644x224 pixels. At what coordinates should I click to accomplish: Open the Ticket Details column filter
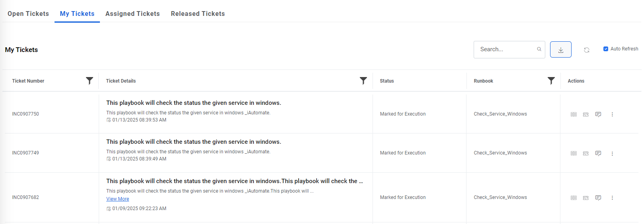(363, 81)
